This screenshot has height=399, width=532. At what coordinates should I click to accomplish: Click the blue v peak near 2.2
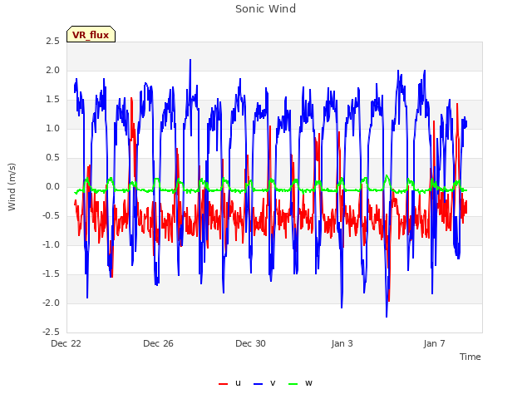click(190, 60)
